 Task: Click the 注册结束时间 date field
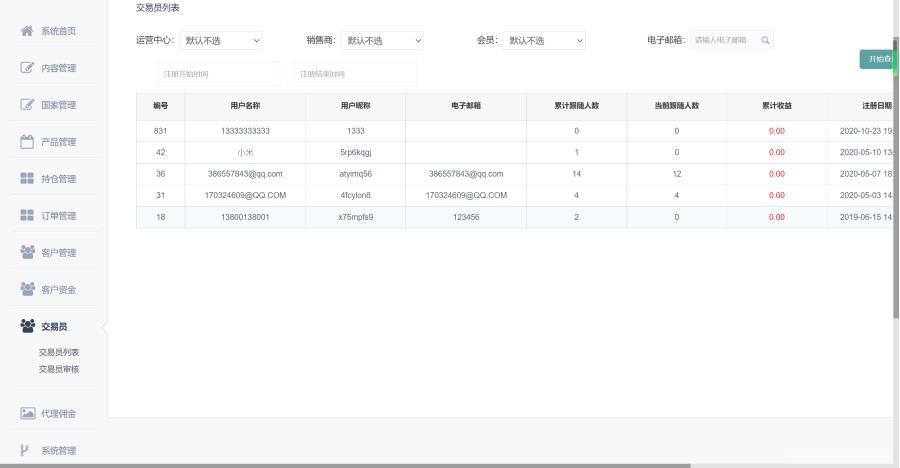[355, 74]
